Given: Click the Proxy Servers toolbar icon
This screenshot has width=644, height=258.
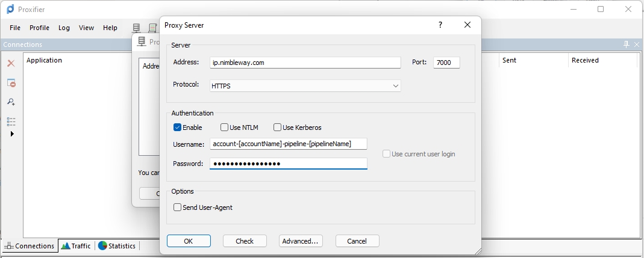Looking at the screenshot, I should click(x=137, y=28).
